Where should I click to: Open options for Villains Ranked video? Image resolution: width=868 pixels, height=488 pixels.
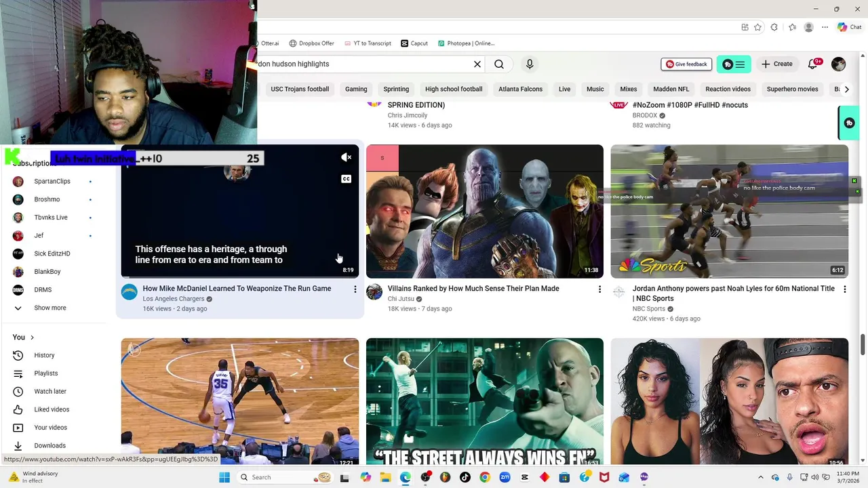(599, 289)
